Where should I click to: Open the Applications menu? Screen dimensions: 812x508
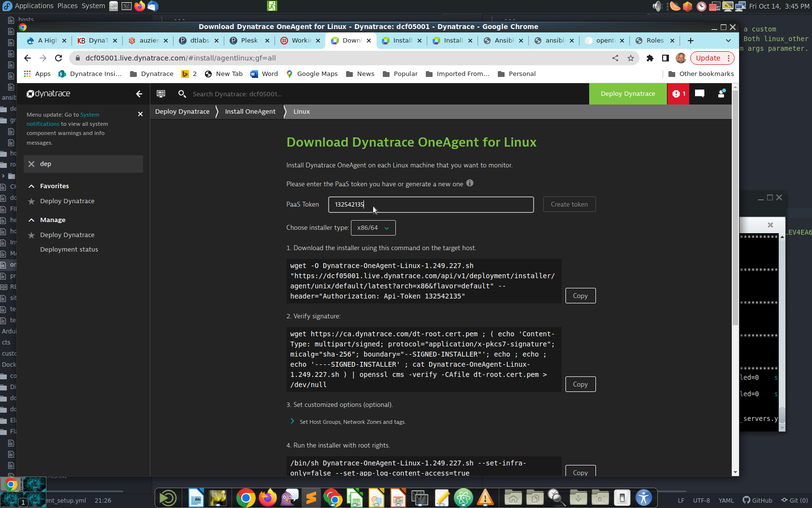[29, 6]
